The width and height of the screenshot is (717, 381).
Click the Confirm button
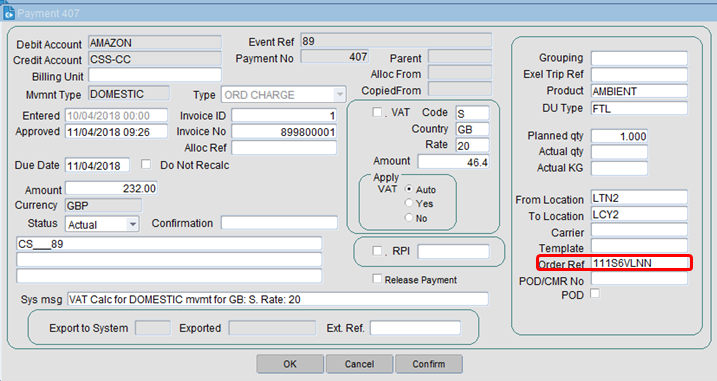pyautogui.click(x=428, y=364)
